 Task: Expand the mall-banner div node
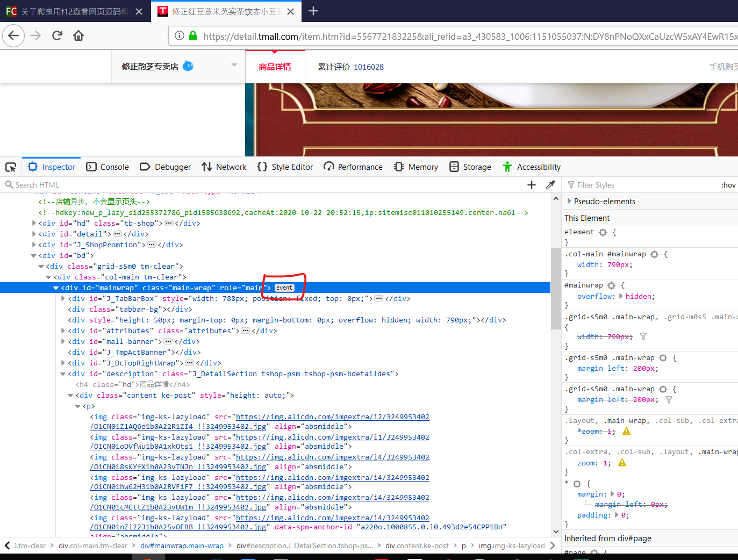[63, 341]
